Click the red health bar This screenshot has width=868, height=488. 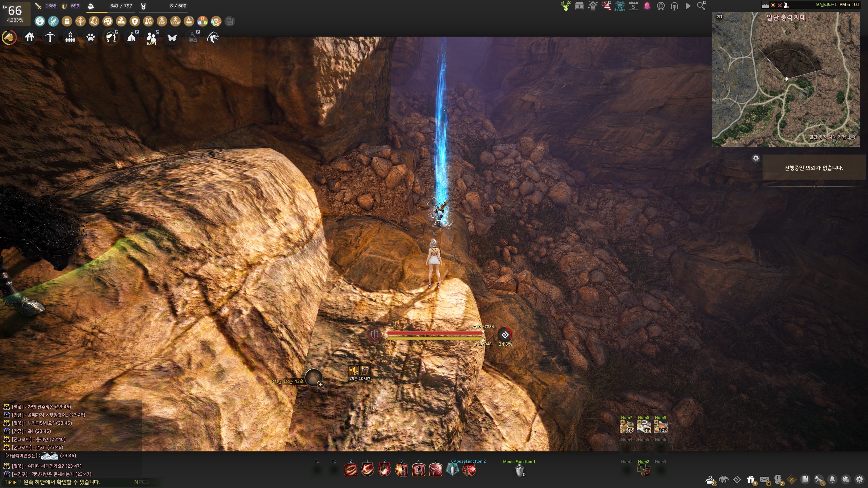(x=435, y=333)
